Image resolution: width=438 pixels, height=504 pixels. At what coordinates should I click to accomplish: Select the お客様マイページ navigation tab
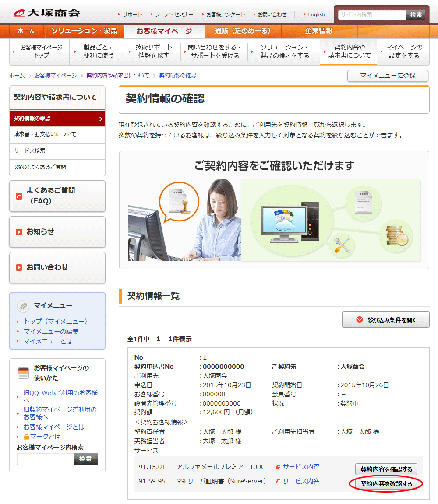click(164, 31)
